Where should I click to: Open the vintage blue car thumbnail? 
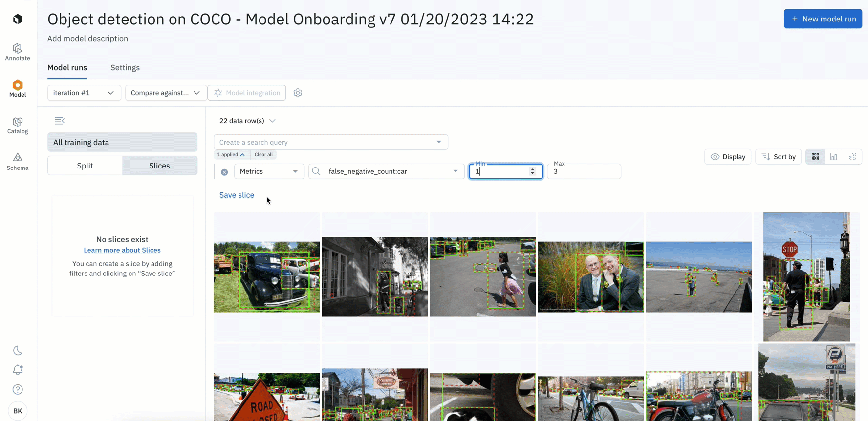click(x=266, y=277)
